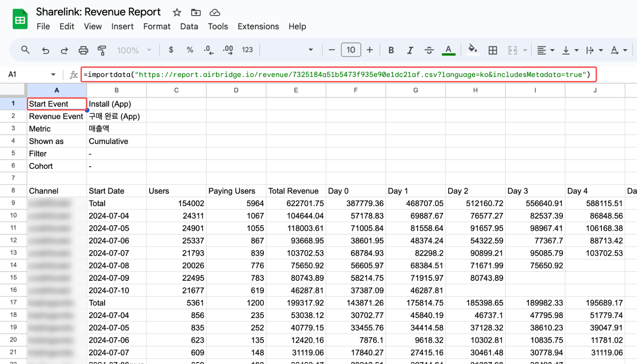637x364 pixels.
Task: Open text rotation dropdown
Action: click(x=619, y=50)
